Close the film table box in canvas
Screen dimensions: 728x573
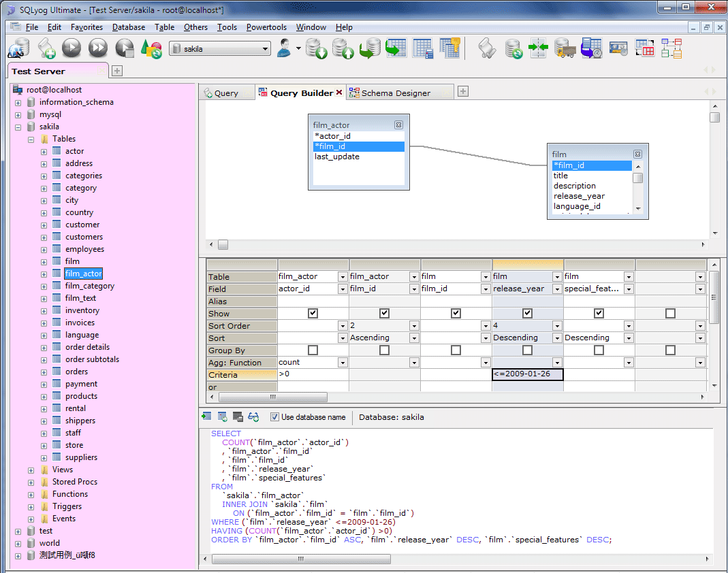tap(637, 154)
